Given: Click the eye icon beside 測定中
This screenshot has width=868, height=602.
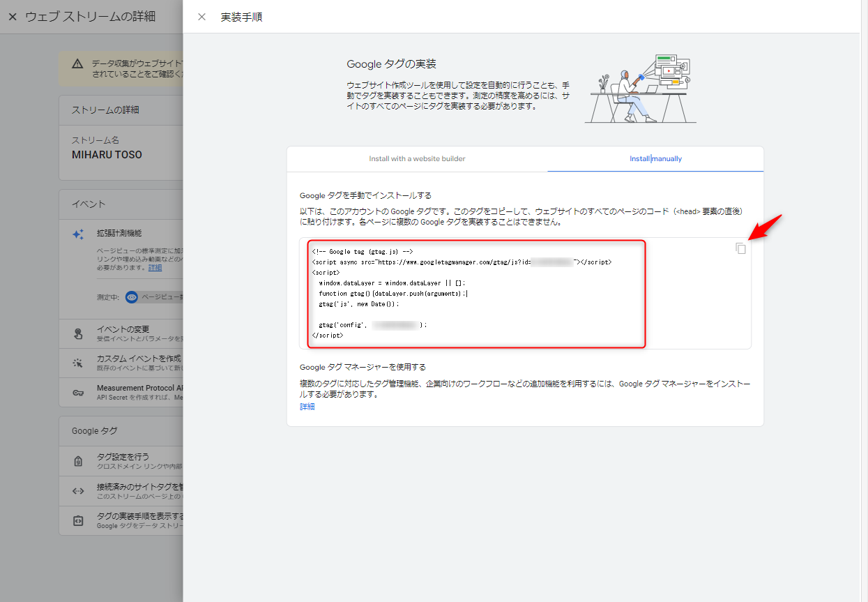Looking at the screenshot, I should (x=132, y=297).
